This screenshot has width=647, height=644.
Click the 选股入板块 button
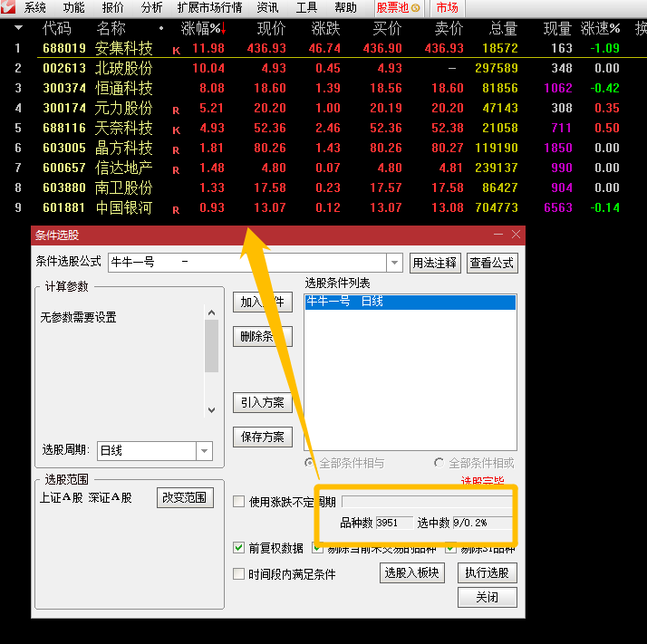point(411,572)
